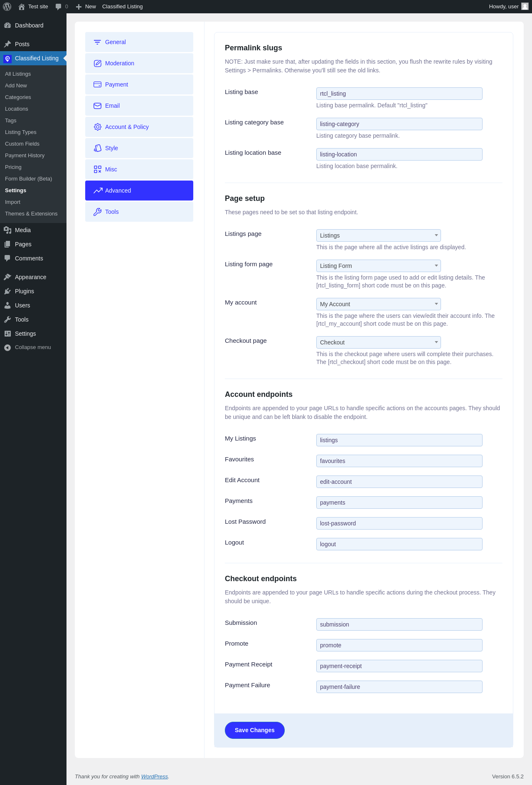Open the Checkout page dropdown
532x785 pixels.
pos(378,342)
